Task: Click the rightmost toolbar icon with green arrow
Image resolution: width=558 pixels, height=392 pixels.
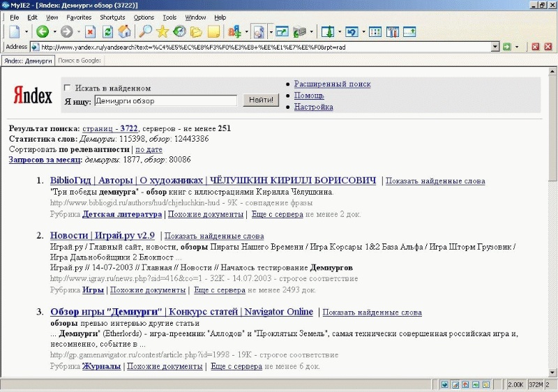Action: click(409, 32)
